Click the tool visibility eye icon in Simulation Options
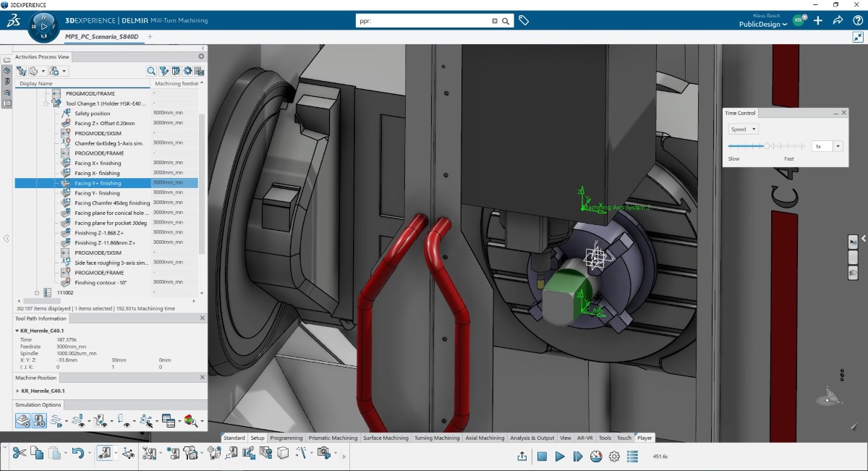Screen dimensions: 868x471 [x=125, y=420]
